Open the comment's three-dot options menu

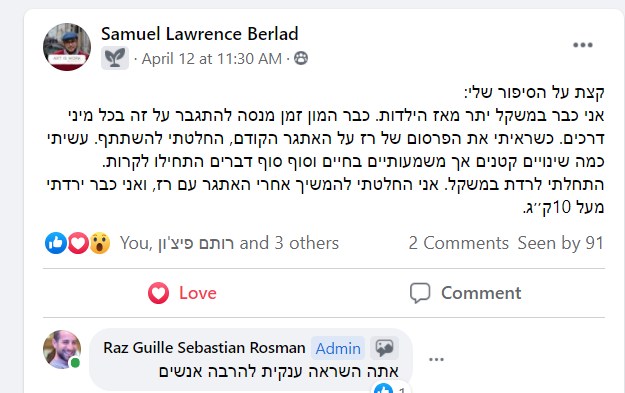pyautogui.click(x=436, y=360)
